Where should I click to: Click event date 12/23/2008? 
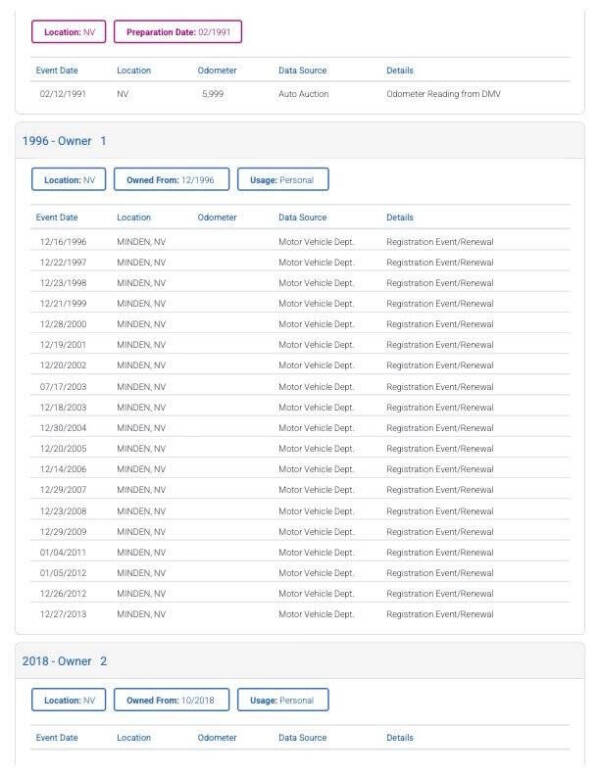(63, 511)
